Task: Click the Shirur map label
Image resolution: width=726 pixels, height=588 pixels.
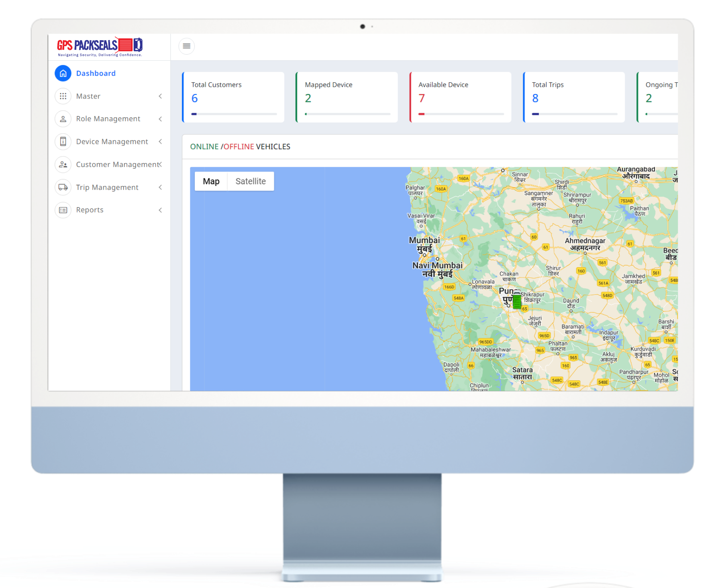Action: (553, 271)
